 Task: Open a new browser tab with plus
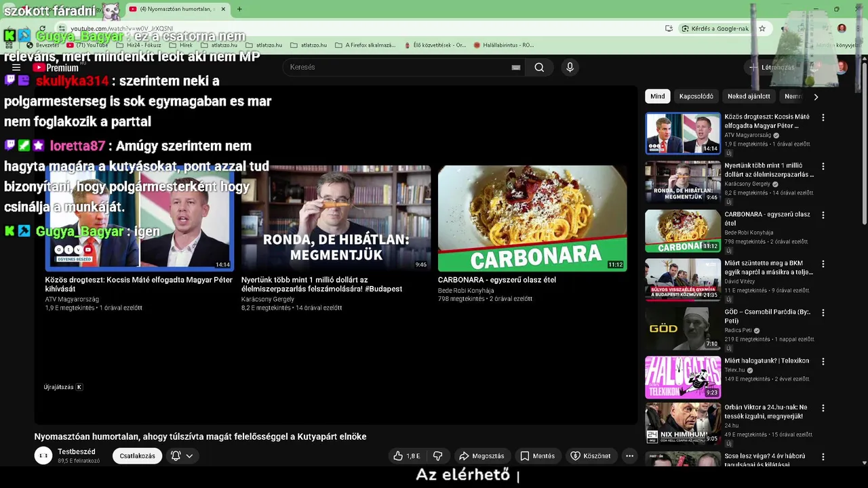pyautogui.click(x=239, y=9)
